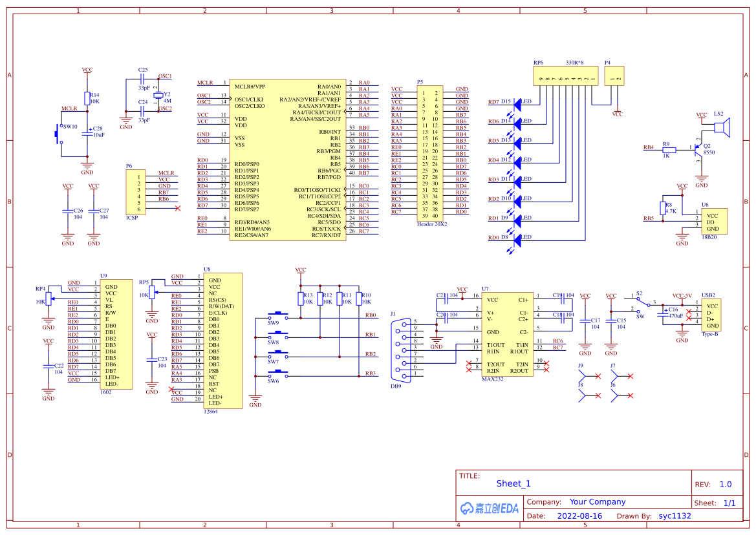756x535 pixels.
Task: Select the R10 10K pull-up resistor
Action: (359, 299)
